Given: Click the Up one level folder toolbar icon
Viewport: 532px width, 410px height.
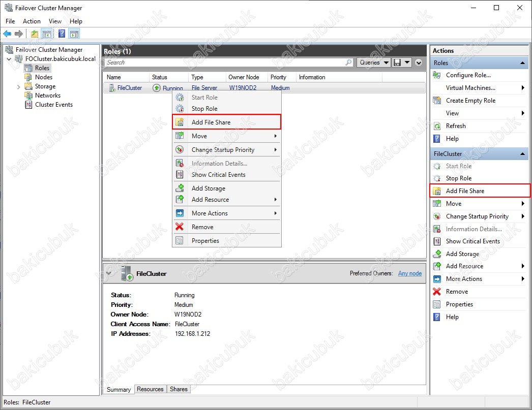Looking at the screenshot, I should click(34, 34).
